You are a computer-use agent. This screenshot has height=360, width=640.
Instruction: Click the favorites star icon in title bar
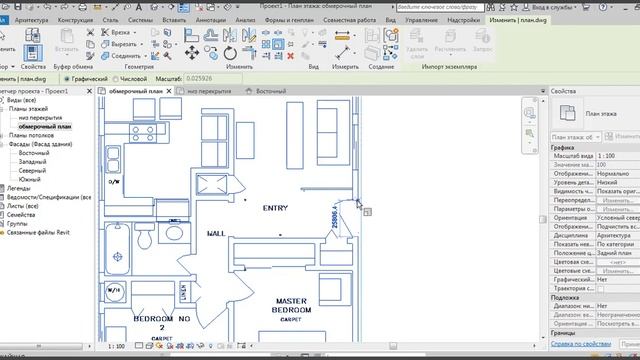514,7
